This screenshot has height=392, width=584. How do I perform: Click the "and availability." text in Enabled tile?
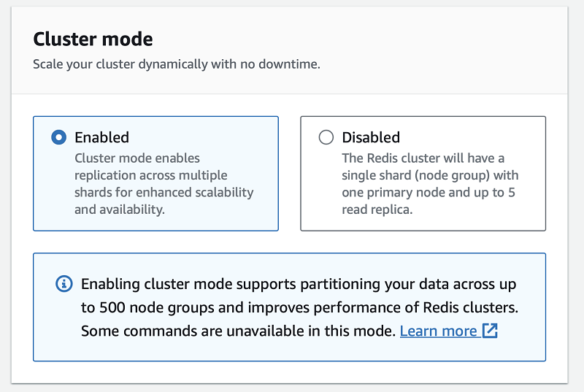tap(120, 210)
